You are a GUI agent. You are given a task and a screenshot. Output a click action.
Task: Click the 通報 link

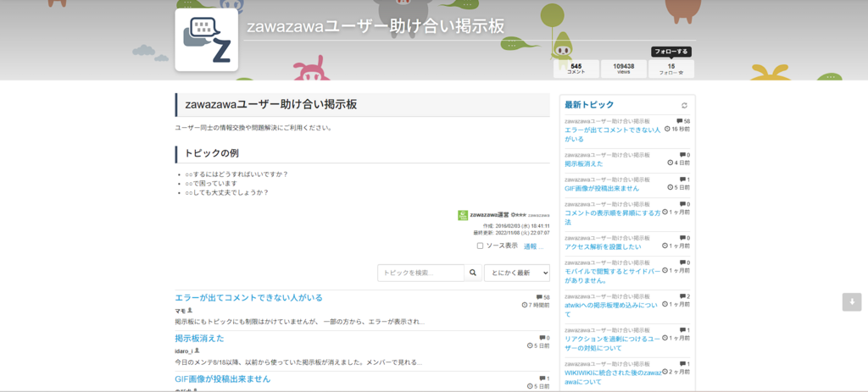click(x=531, y=246)
